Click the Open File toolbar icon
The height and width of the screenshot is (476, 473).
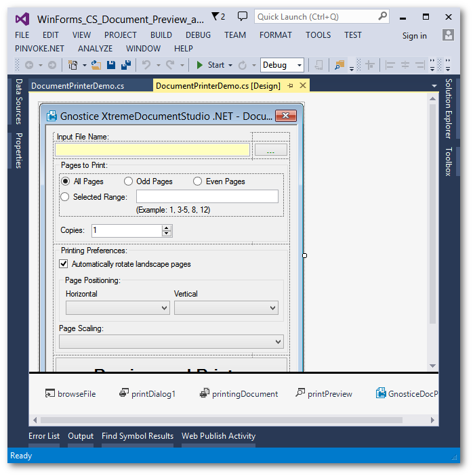click(96, 65)
